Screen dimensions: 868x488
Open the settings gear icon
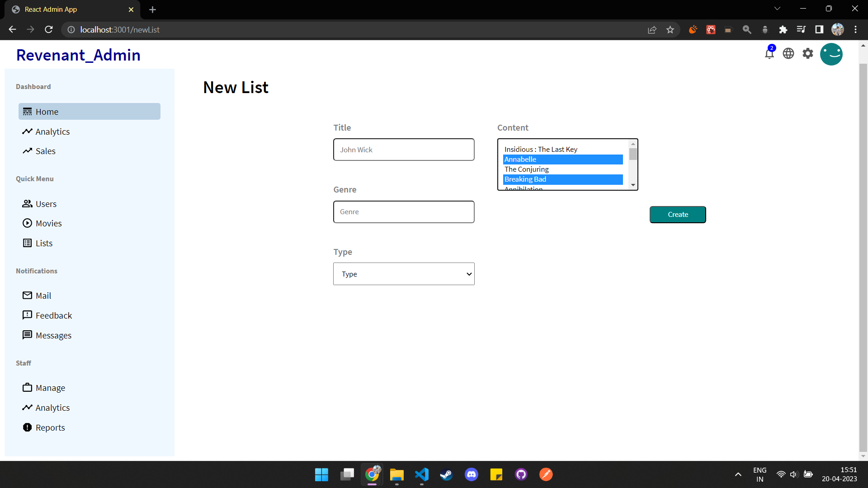point(808,53)
